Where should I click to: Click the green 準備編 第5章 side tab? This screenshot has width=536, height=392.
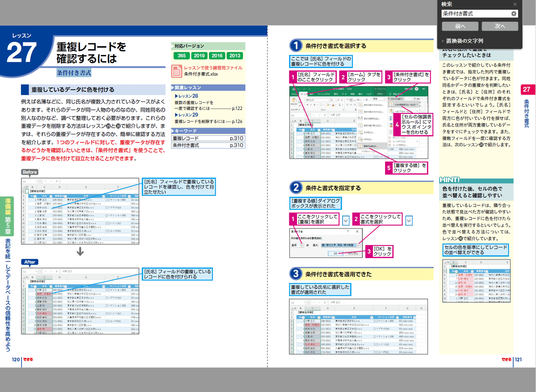7,216
